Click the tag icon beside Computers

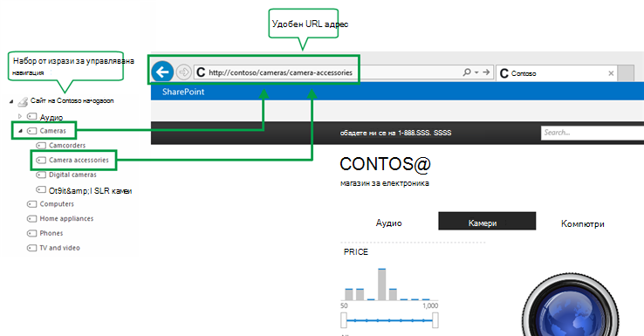coord(31,204)
